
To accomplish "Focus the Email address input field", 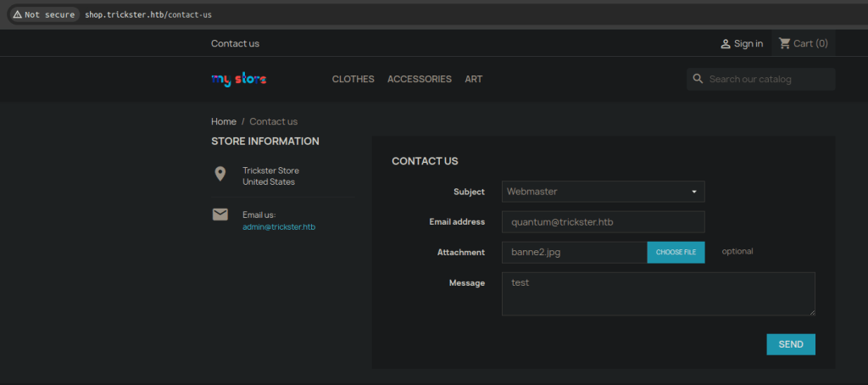I will (x=602, y=222).
